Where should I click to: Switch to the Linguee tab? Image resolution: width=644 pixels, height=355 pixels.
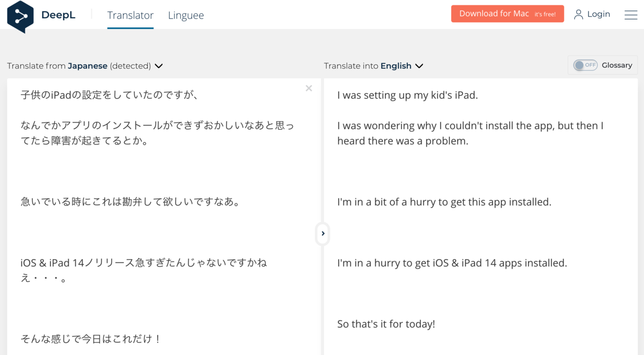186,15
